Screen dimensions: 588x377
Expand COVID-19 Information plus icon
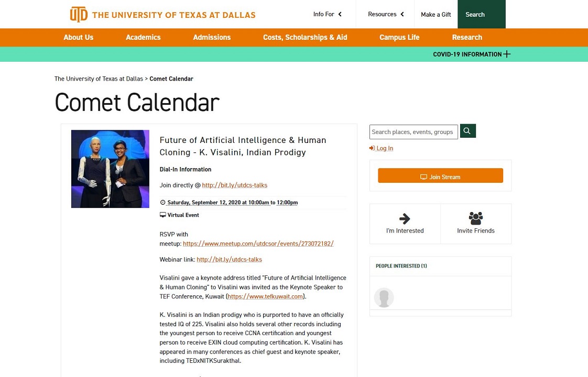(507, 54)
